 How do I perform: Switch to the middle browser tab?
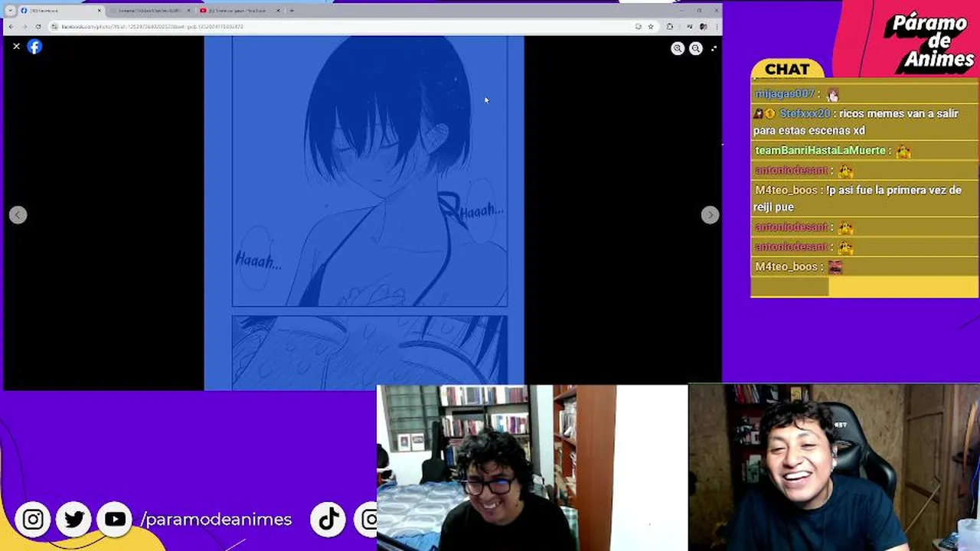point(149,11)
